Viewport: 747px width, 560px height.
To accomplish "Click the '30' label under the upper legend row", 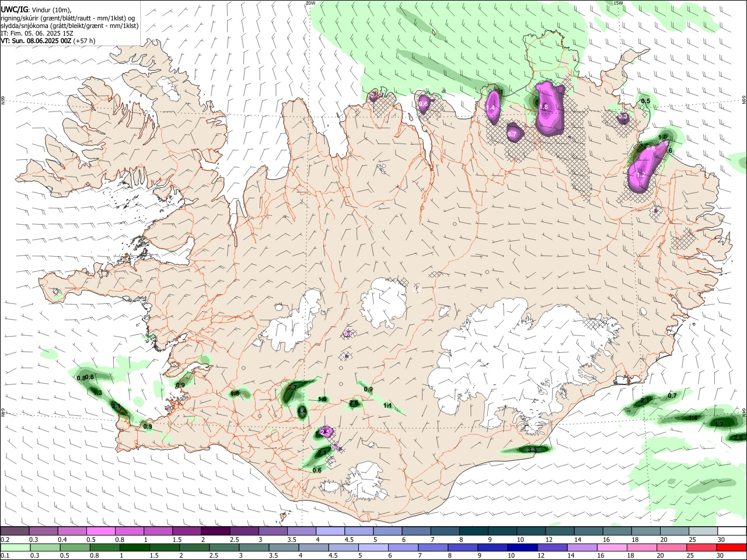I will pyautogui.click(x=721, y=540).
